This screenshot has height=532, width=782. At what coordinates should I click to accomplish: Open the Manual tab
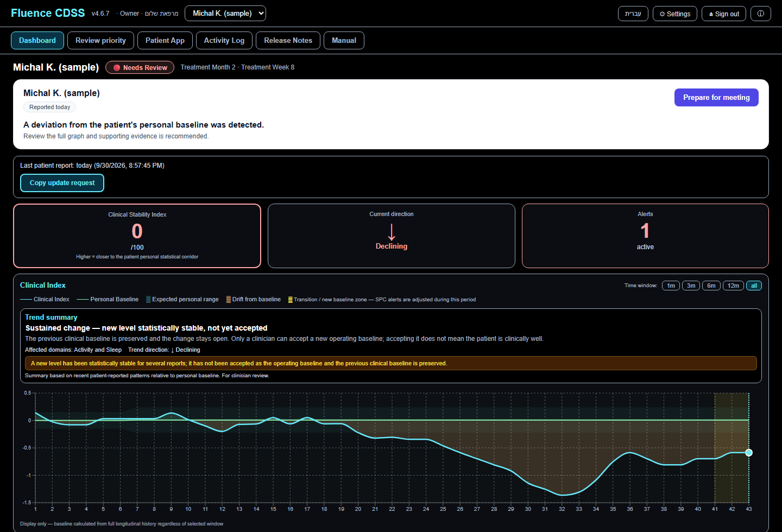click(344, 41)
